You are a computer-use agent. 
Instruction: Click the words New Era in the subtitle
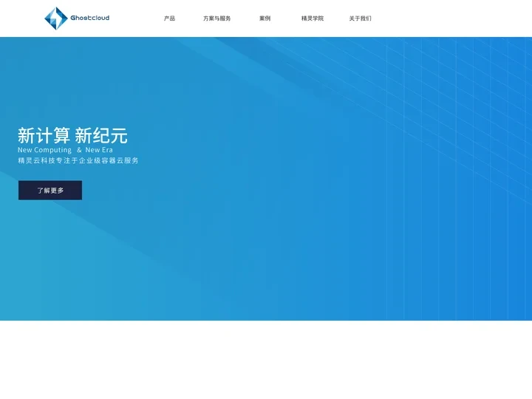pos(99,150)
